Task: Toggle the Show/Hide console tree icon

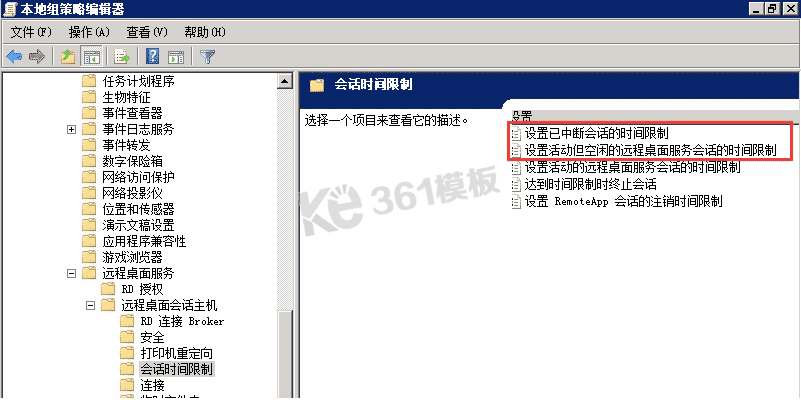Action: point(92,57)
